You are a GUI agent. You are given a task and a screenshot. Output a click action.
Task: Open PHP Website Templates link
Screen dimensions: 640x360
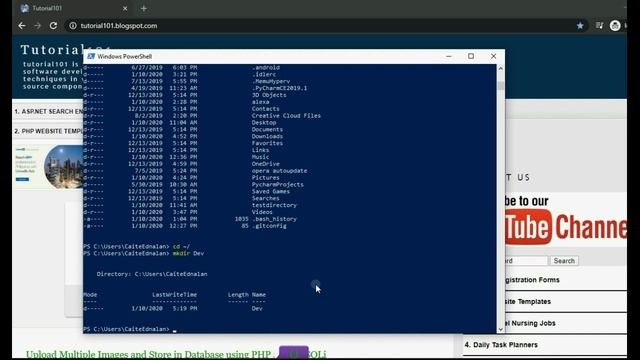tap(49, 131)
